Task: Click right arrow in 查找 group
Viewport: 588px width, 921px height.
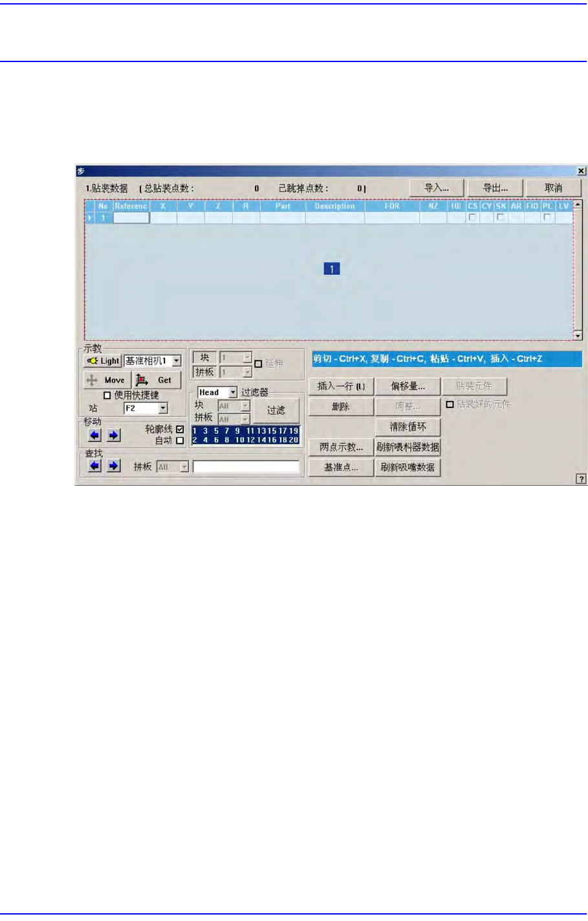Action: tap(113, 466)
